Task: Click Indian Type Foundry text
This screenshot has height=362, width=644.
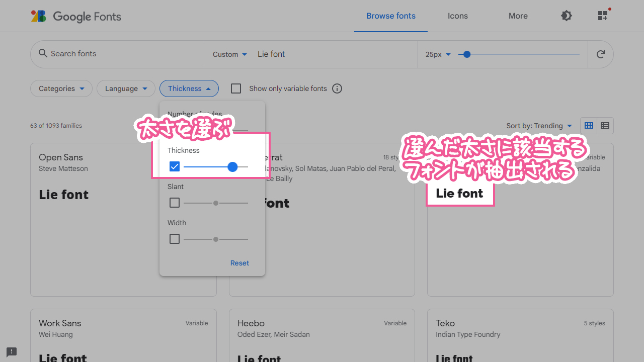Action: tap(468, 334)
